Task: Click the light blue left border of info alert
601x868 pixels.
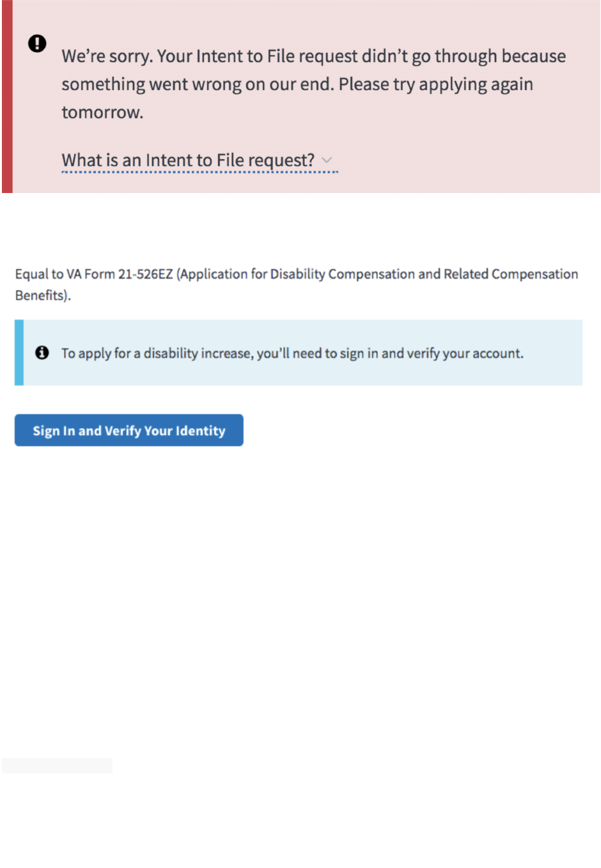Action: click(19, 353)
